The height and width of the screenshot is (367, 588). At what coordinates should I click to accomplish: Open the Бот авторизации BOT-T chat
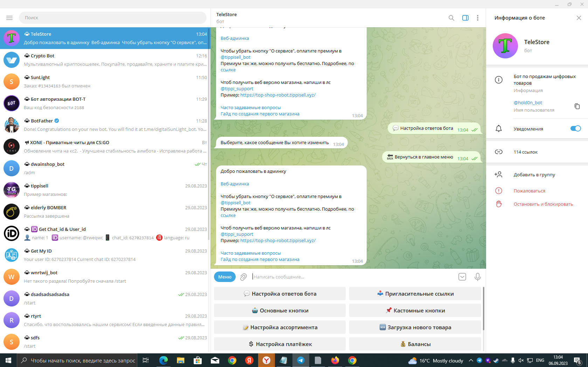[x=105, y=103]
